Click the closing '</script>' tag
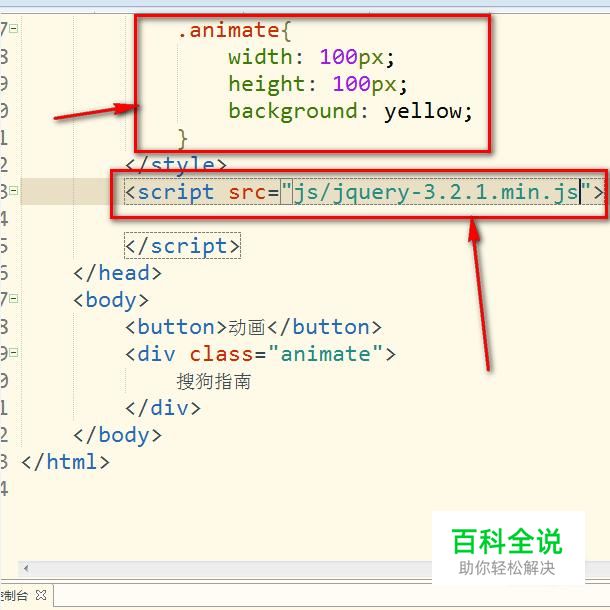The image size is (610, 610). 182,246
